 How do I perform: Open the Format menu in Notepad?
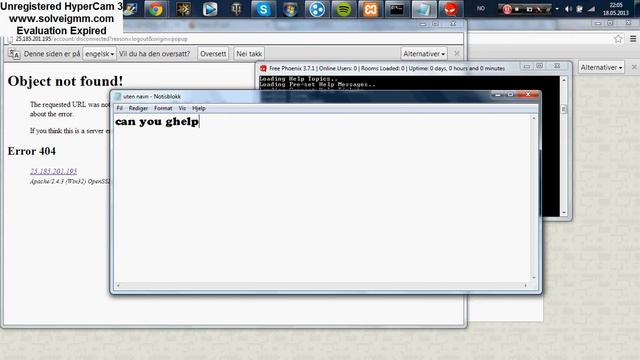(x=163, y=108)
